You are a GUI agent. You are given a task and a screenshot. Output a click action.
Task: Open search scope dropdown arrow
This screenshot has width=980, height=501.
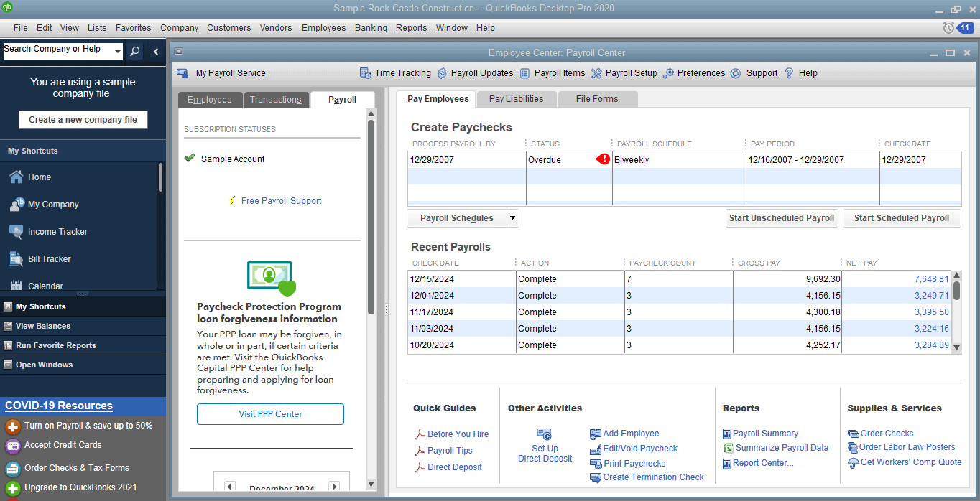[x=118, y=52]
